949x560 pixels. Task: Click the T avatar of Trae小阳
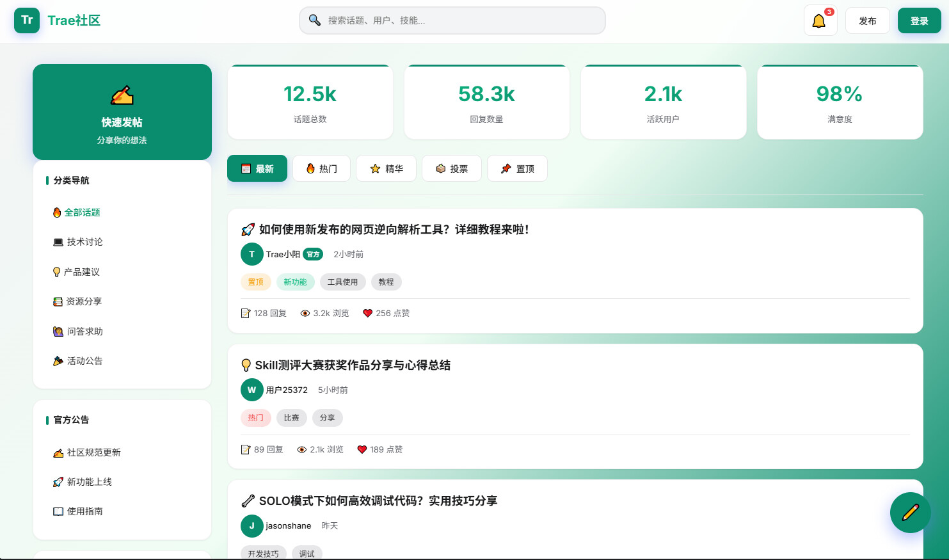[x=251, y=254]
